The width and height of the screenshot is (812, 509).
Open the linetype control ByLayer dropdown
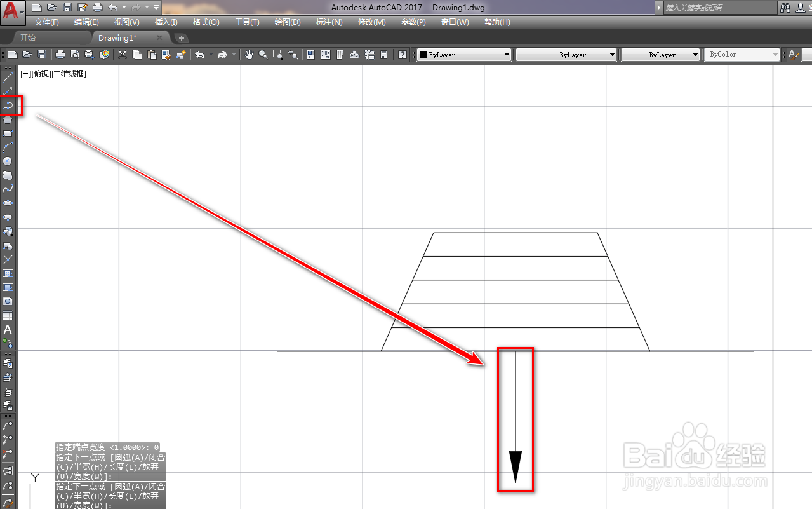566,55
